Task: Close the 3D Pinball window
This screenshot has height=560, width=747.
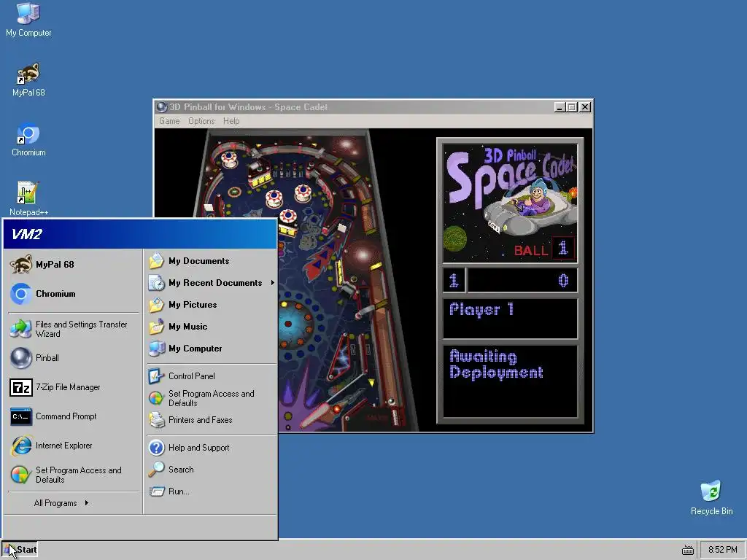Action: click(x=585, y=107)
